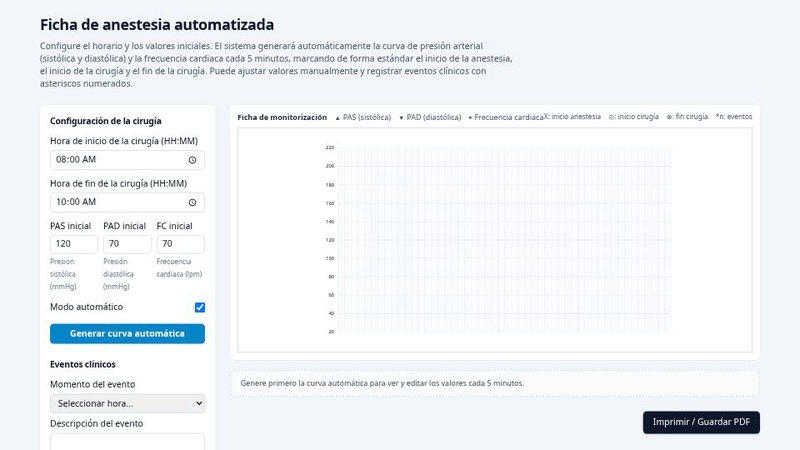Click the Momento del evento label
Image resolution: width=800 pixels, height=450 pixels.
92,384
